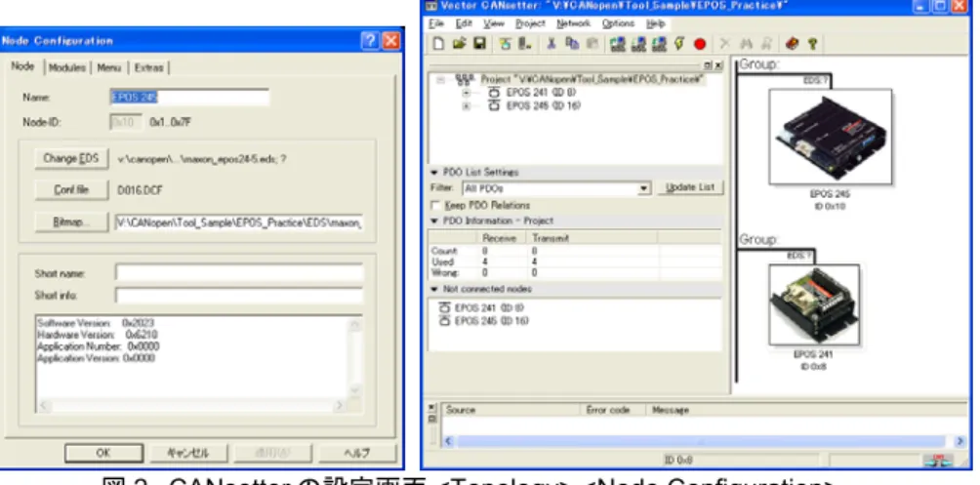Screen dimensions: 980x485
Task: Save the project using the floppy disk icon
Action: click(479, 44)
